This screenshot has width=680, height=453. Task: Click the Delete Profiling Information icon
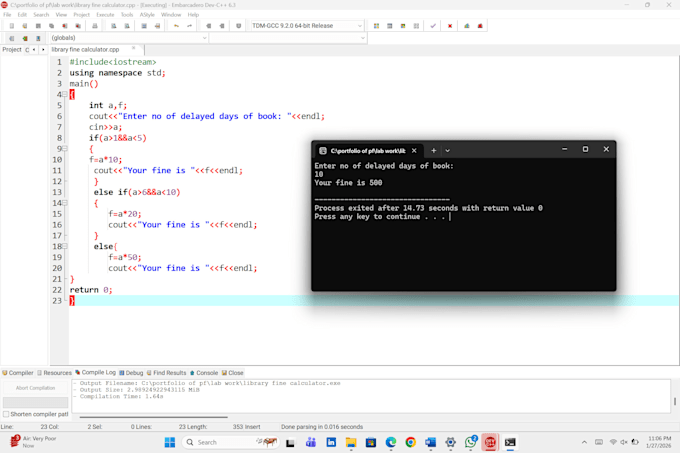click(480, 26)
